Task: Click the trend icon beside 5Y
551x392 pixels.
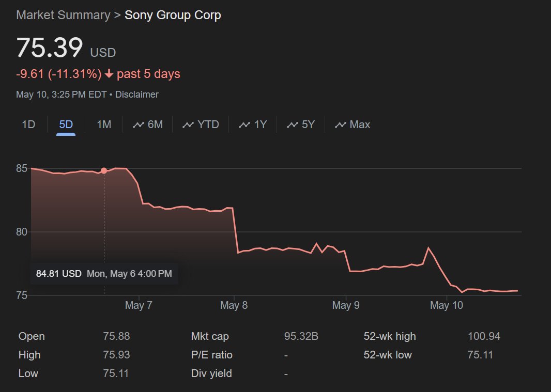Action: click(293, 124)
